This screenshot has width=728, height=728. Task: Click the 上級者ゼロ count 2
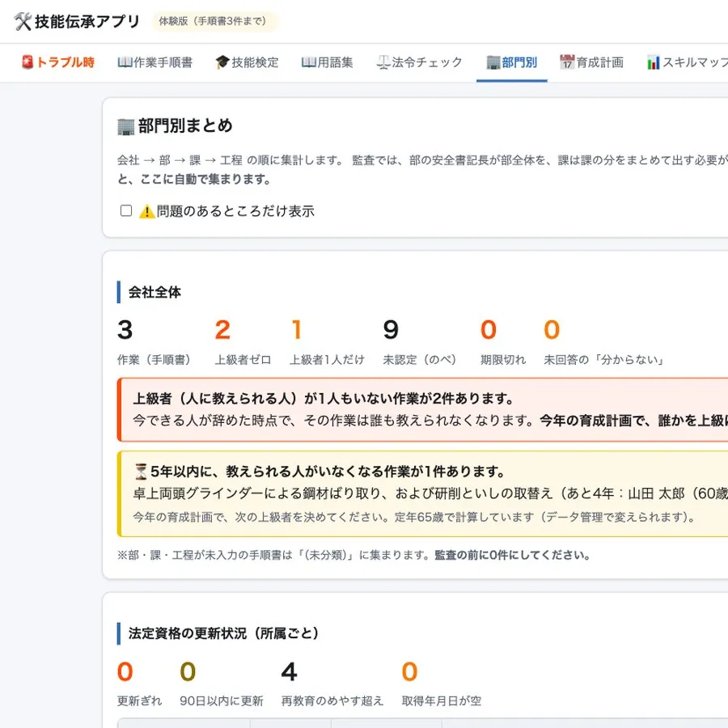222,330
